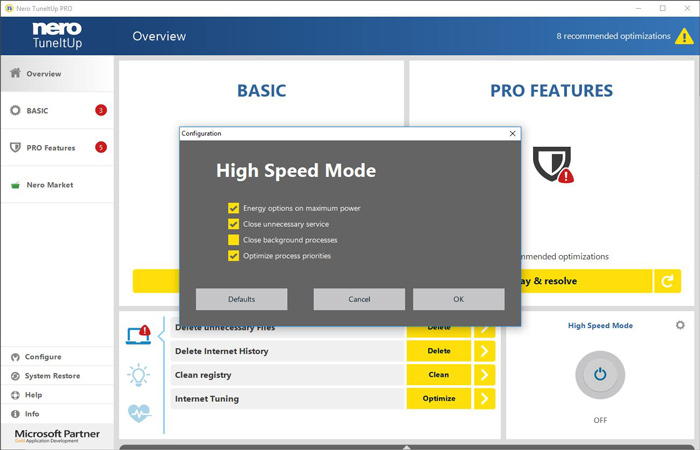Minimize the Nero TuneItUp window
Screen dimensions: 700x450
[639, 8]
